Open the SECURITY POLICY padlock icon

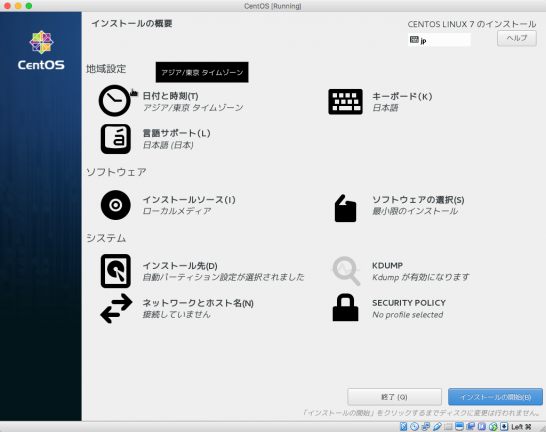point(345,308)
